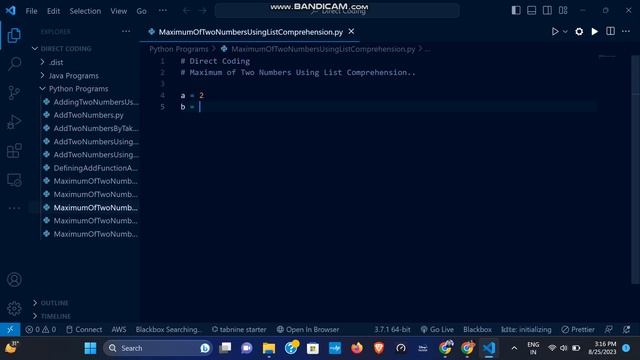Open Windows Start menu
640x360 pixels.
90,348
